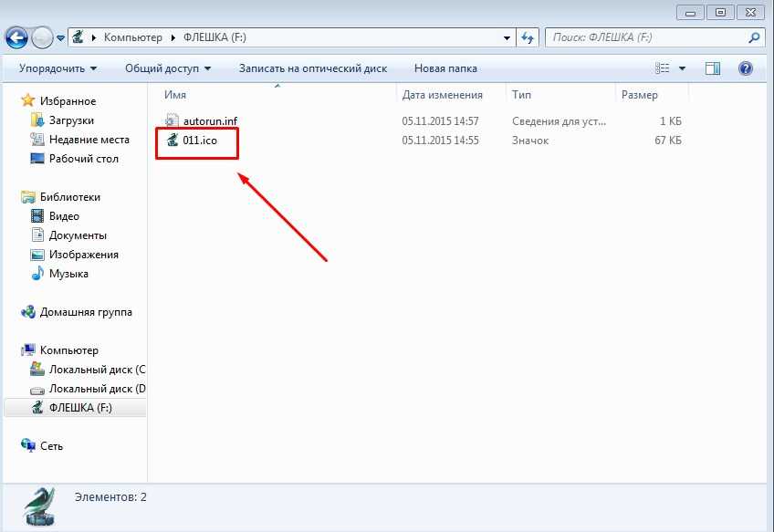Create a folder with Новая папка
The width and height of the screenshot is (774, 532).
(x=445, y=68)
